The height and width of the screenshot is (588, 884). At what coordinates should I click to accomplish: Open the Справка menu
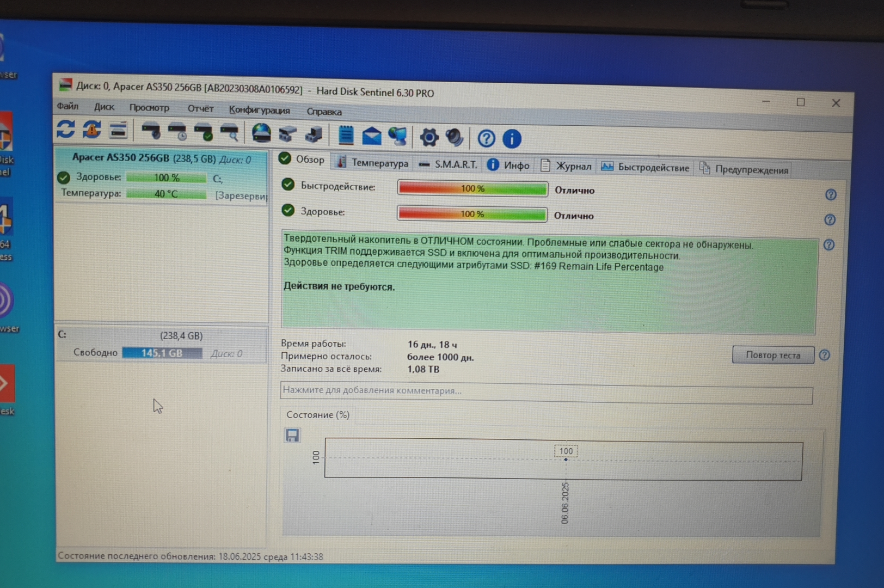[x=324, y=112]
